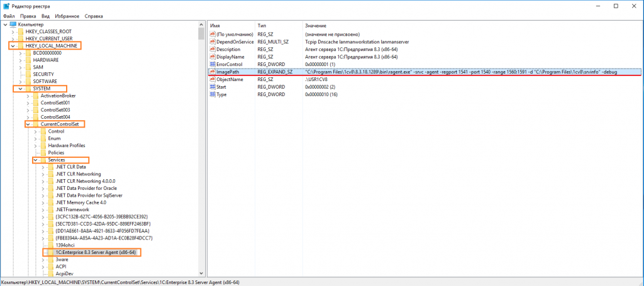Click the tree scrollbar down arrow

pyautogui.click(x=201, y=273)
